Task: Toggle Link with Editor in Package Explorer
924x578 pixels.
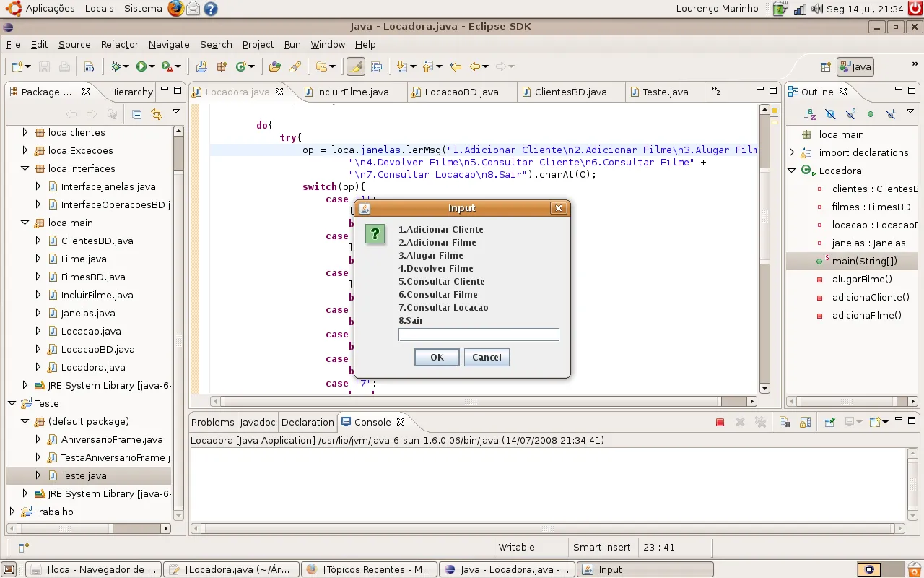Action: 157,114
